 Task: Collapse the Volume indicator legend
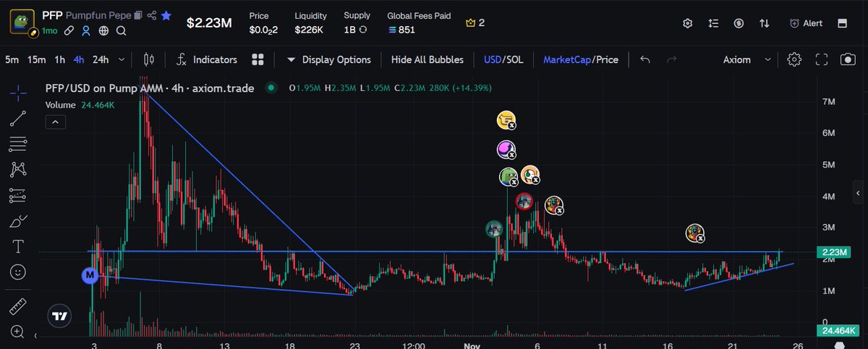click(54, 122)
